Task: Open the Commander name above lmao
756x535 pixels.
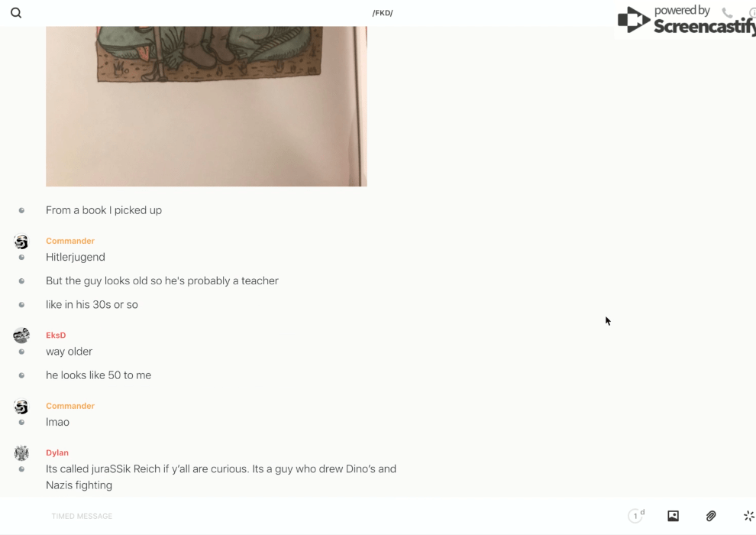Action: tap(70, 406)
